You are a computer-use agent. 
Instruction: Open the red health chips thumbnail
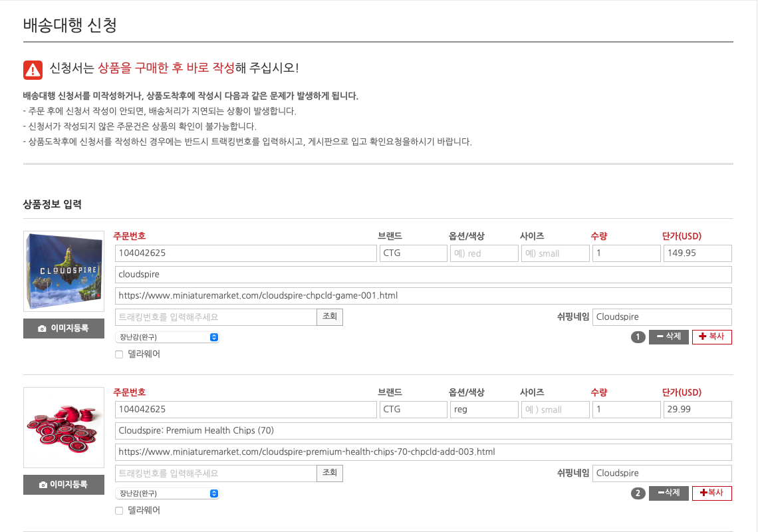[64, 428]
